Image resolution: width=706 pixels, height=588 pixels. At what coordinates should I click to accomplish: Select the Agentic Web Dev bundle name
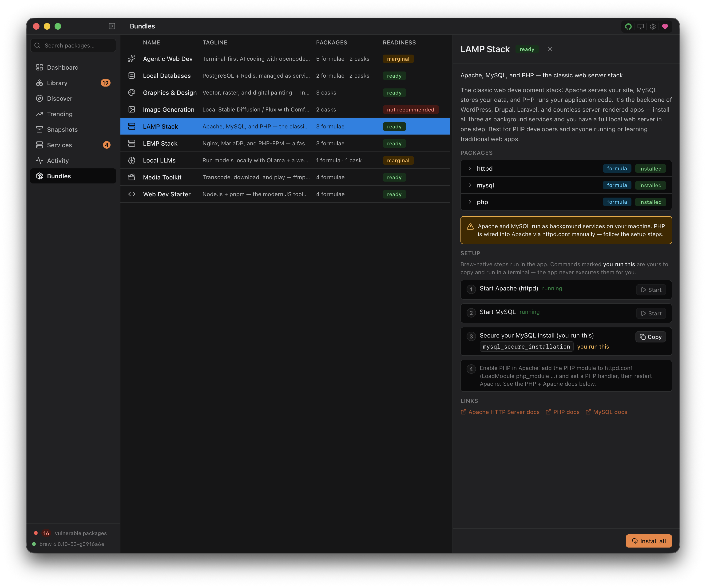click(168, 59)
